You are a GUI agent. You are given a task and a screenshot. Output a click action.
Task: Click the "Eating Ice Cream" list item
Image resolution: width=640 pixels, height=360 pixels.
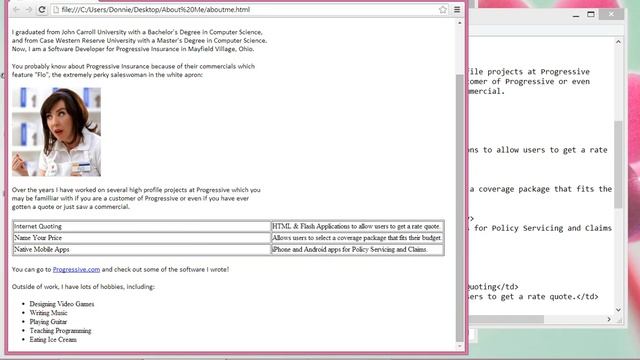(x=53, y=340)
